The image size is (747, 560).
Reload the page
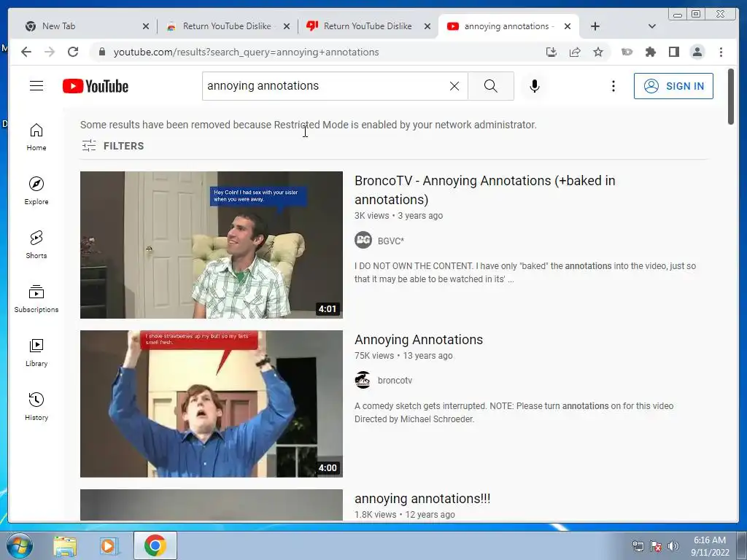point(73,52)
